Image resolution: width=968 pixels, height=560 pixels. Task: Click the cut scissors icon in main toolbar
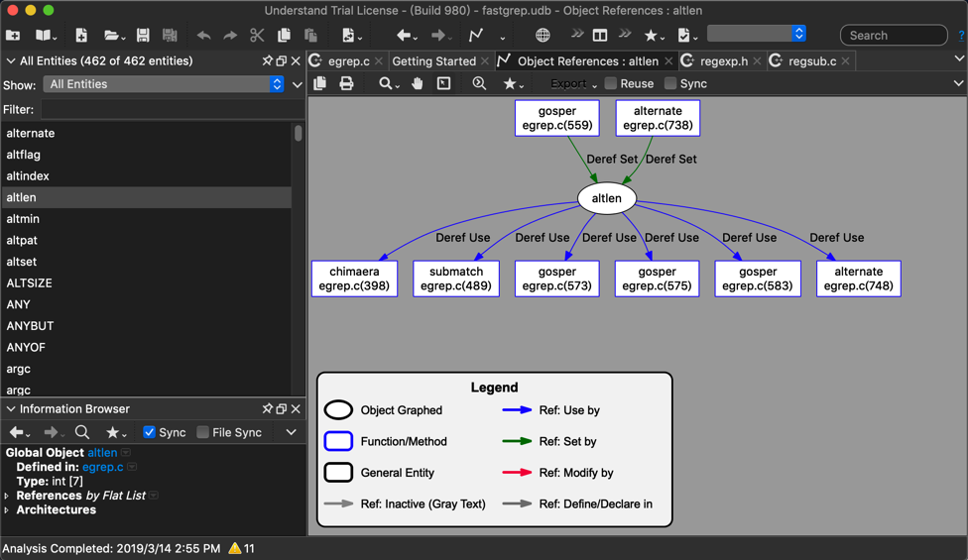coord(257,36)
